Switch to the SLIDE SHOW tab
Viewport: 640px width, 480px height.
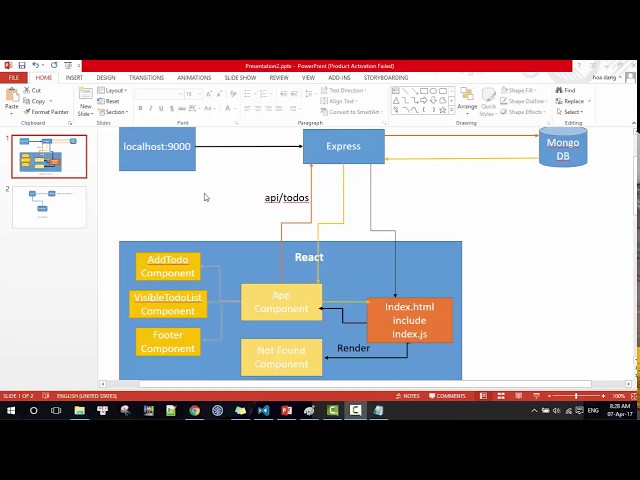pos(240,78)
